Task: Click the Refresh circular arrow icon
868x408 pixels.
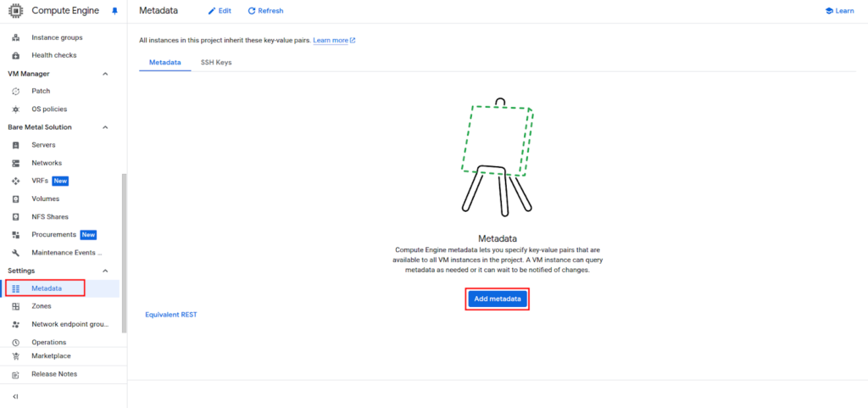Action: pyautogui.click(x=252, y=11)
